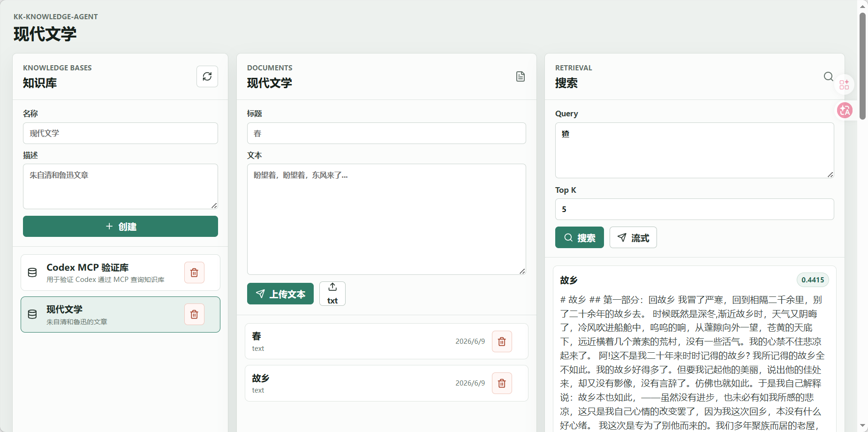The image size is (868, 432).
Task: Focus the 文本 textarea
Action: 386,219
